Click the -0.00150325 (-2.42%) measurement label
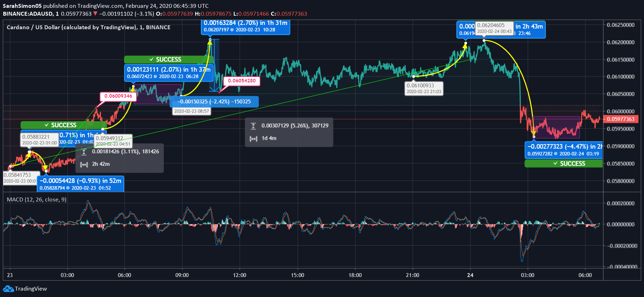 coord(214,102)
